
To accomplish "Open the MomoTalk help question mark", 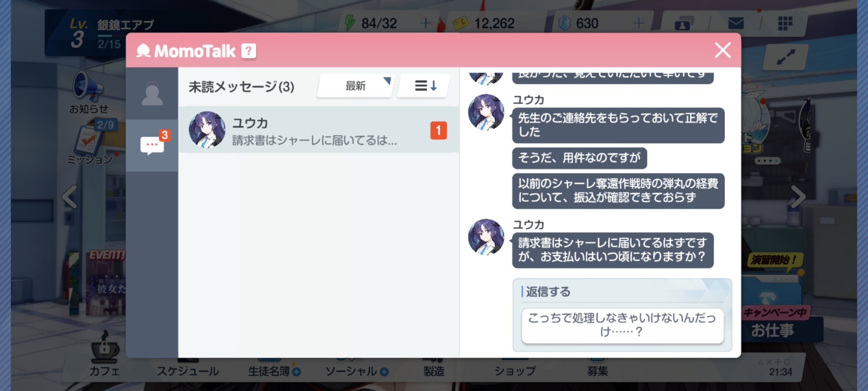I will click(249, 51).
